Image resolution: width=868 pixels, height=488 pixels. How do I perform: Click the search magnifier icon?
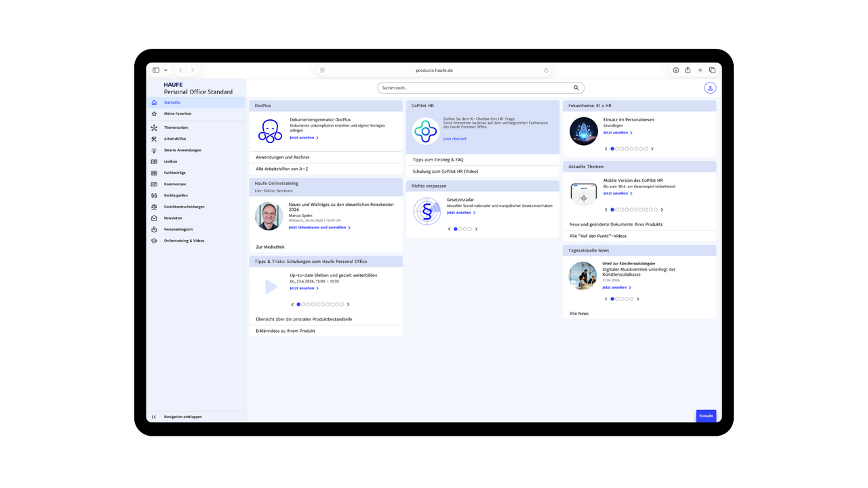click(x=576, y=88)
